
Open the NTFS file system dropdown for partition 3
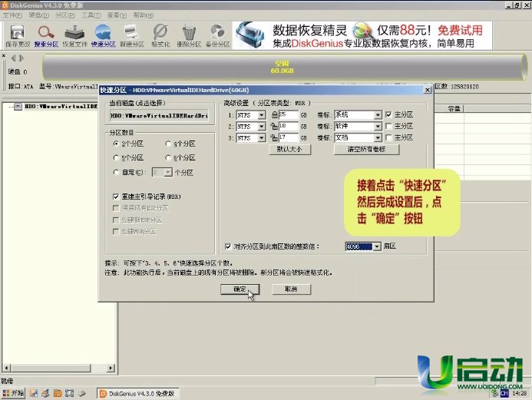click(x=262, y=138)
